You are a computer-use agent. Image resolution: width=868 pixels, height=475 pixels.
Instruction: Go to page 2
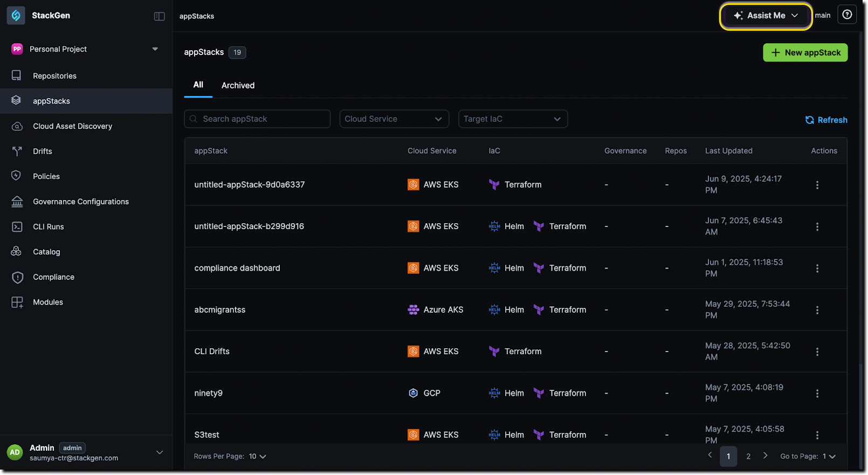tap(748, 457)
